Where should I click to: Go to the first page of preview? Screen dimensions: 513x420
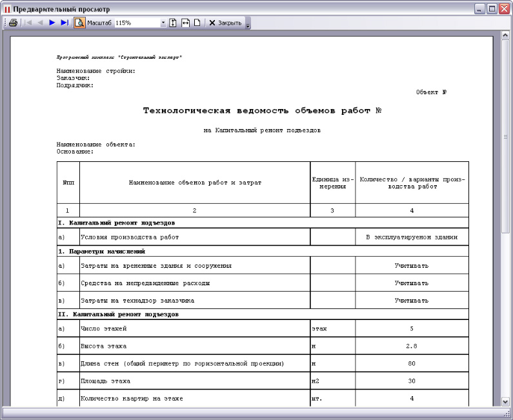click(28, 23)
